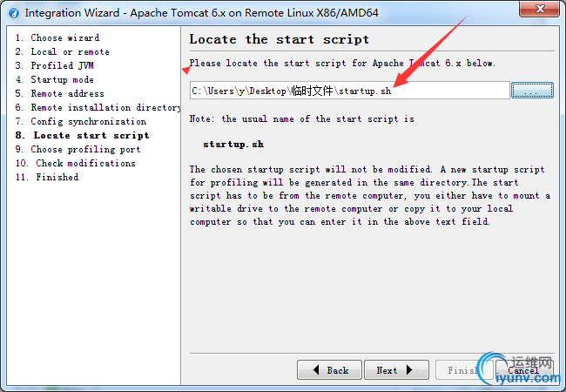This screenshot has width=566, height=392.
Task: Select step 3 Profiled JVM
Action: pyautogui.click(x=54, y=65)
